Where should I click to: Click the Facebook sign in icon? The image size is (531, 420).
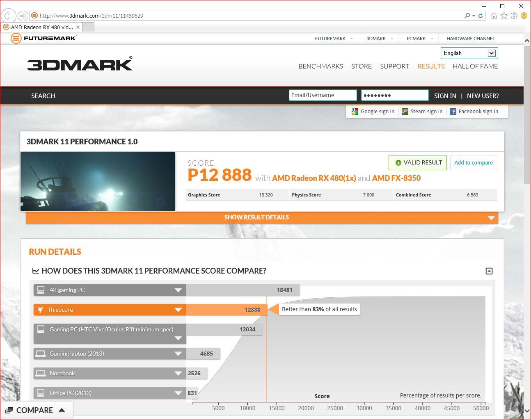pyautogui.click(x=453, y=111)
